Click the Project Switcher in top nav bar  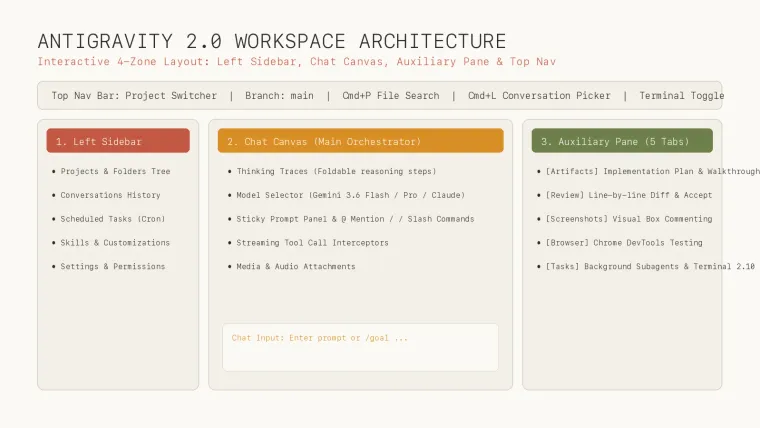pyautogui.click(x=171, y=95)
